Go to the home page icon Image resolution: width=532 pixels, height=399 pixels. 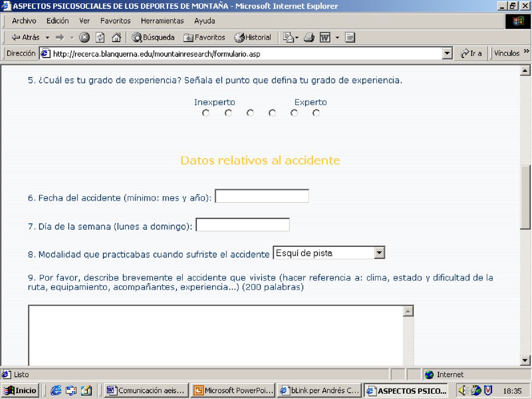[116, 37]
